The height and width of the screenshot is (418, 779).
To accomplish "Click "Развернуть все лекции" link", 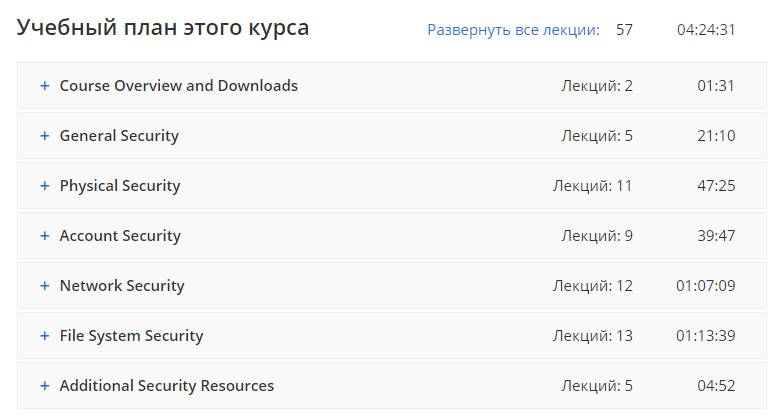I will click(x=513, y=30).
